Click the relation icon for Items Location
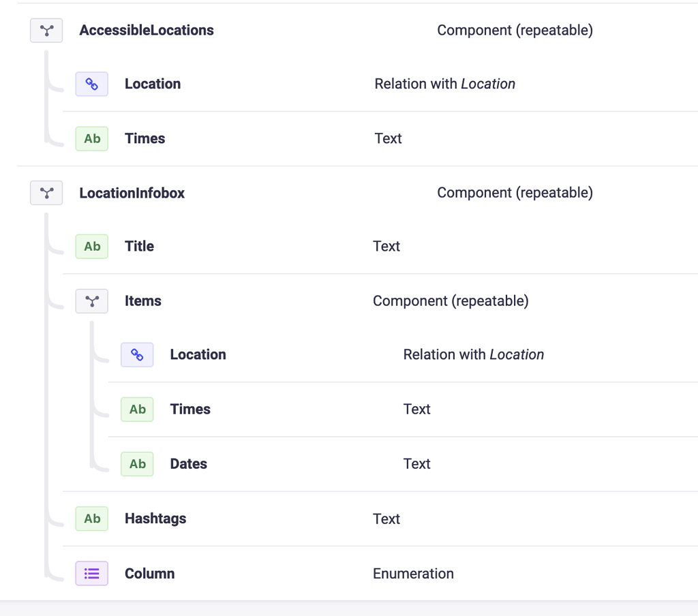 tap(137, 355)
